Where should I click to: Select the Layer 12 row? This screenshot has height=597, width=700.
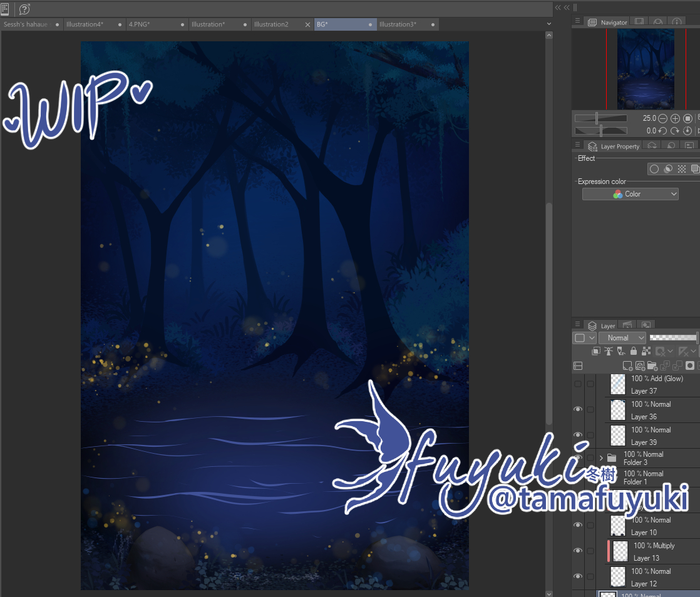652,577
